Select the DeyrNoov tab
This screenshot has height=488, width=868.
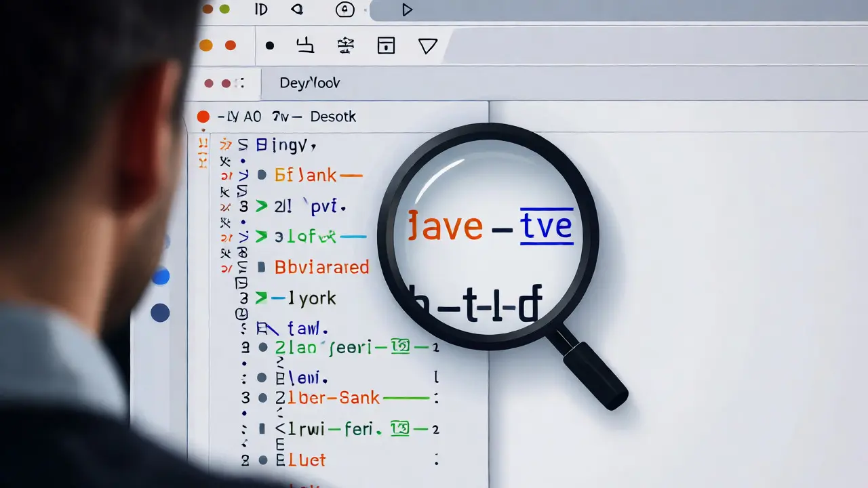click(310, 83)
